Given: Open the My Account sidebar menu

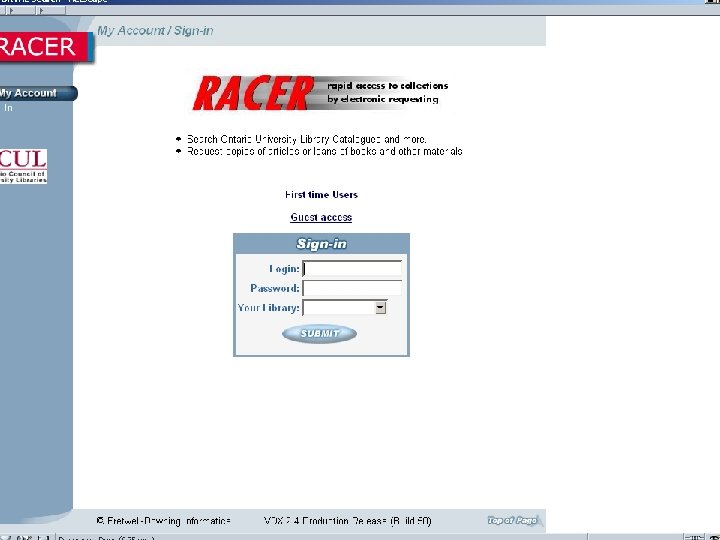Looking at the screenshot, I should pos(38,93).
